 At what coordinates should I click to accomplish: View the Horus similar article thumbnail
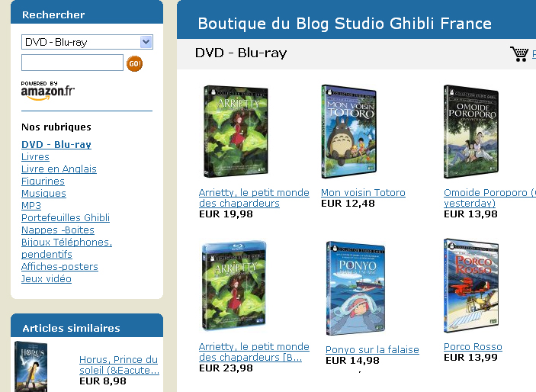pyautogui.click(x=30, y=367)
